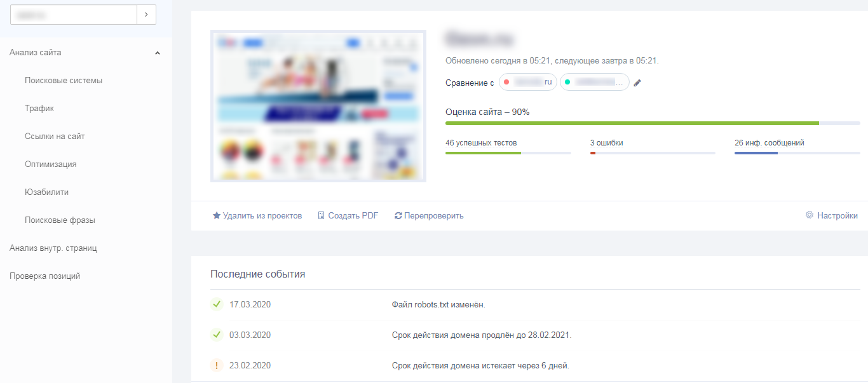This screenshot has height=383, width=868.
Task: Click the green checkmark for 03.03.2020 event
Action: pyautogui.click(x=216, y=335)
